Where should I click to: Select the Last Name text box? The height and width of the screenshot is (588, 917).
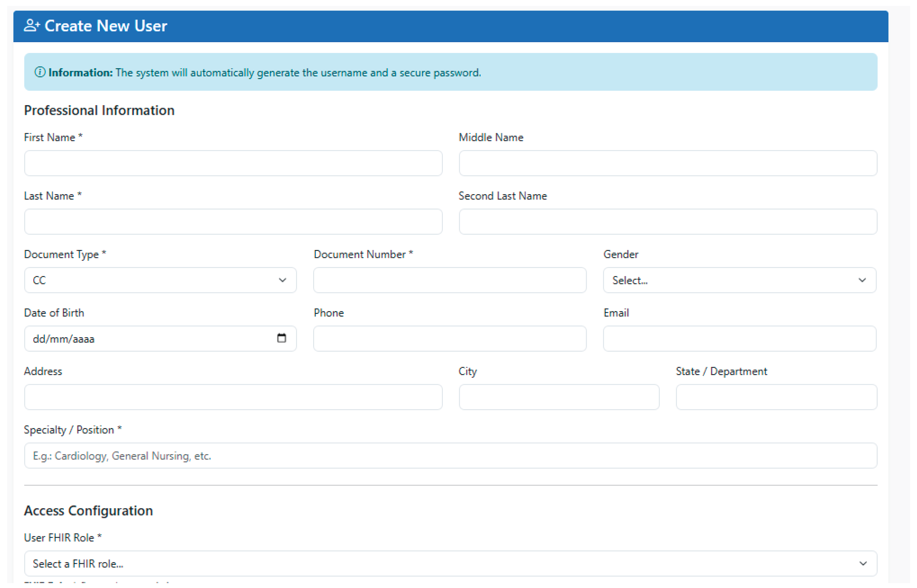(233, 222)
